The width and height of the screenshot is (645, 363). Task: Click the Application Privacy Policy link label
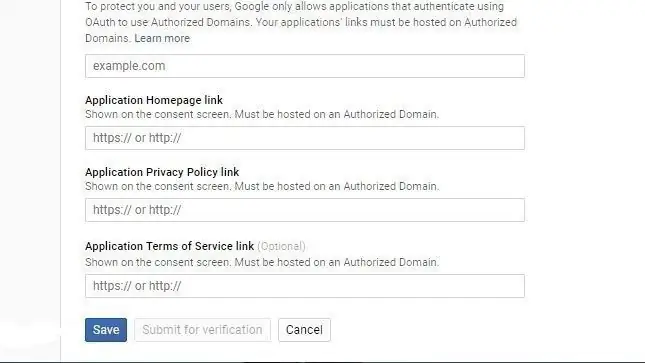(x=162, y=172)
